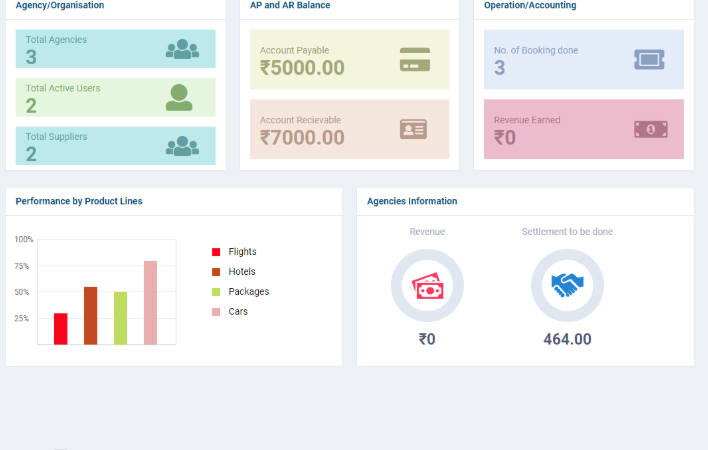Click the Total Suppliers group icon

(182, 146)
